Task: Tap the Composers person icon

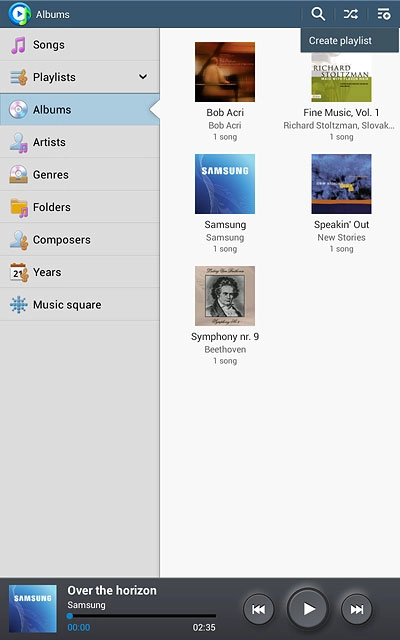Action: [x=18, y=240]
